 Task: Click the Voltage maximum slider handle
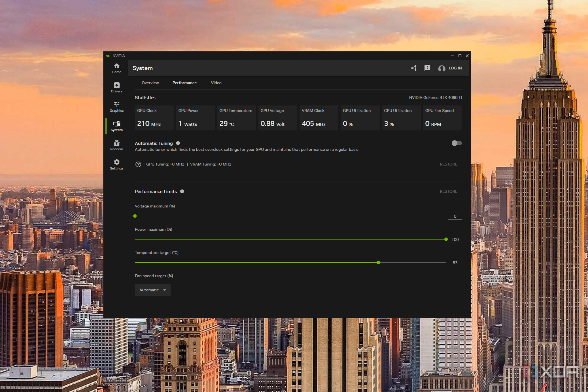pos(135,216)
